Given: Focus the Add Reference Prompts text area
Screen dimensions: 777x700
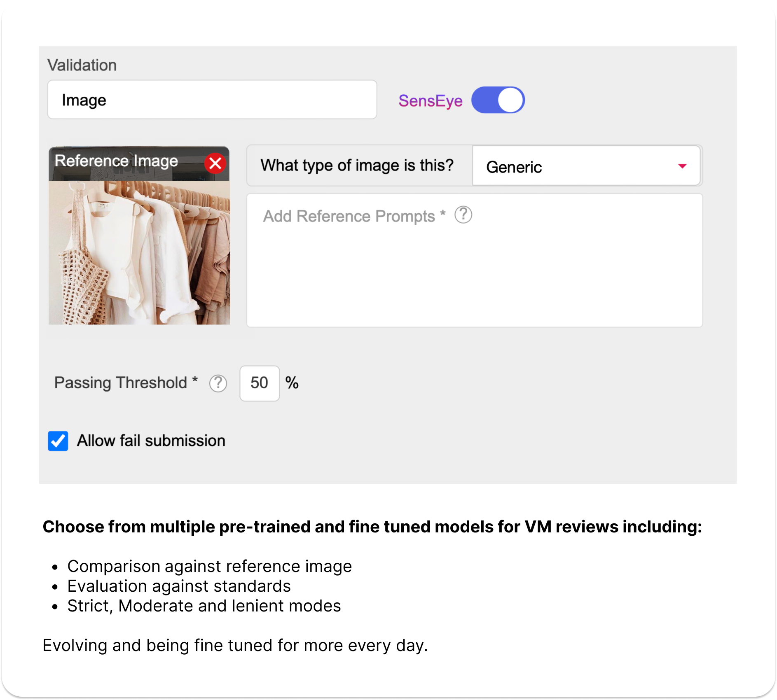Looking at the screenshot, I should [474, 268].
